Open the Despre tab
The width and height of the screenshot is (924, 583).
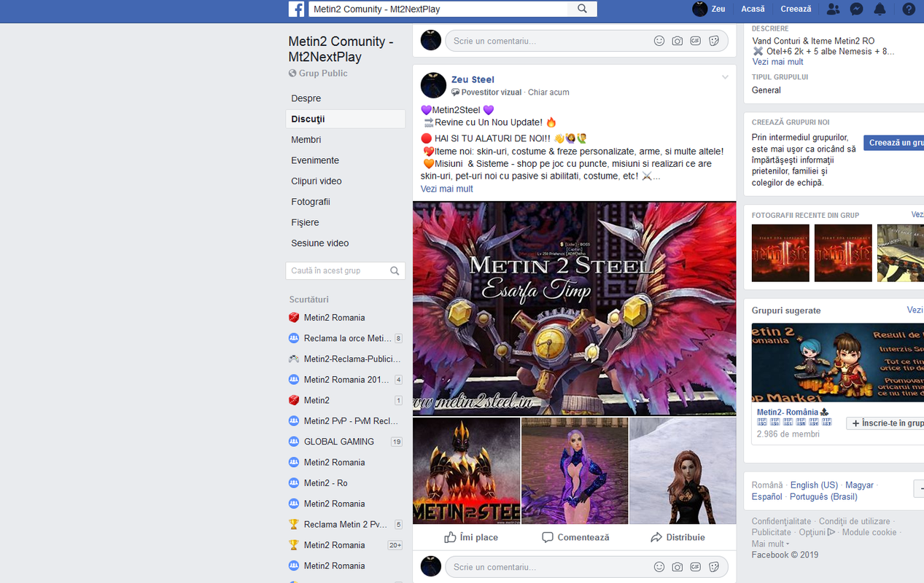[x=345, y=98]
